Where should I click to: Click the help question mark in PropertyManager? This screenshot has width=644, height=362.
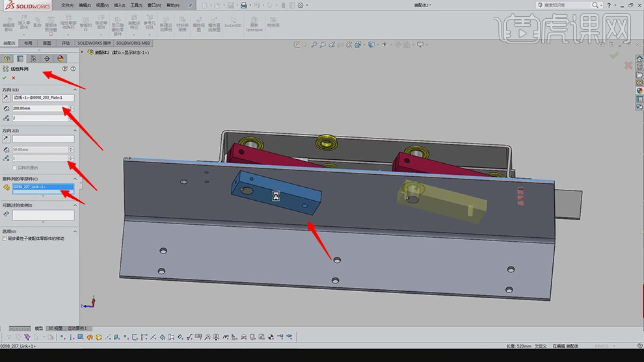point(73,68)
